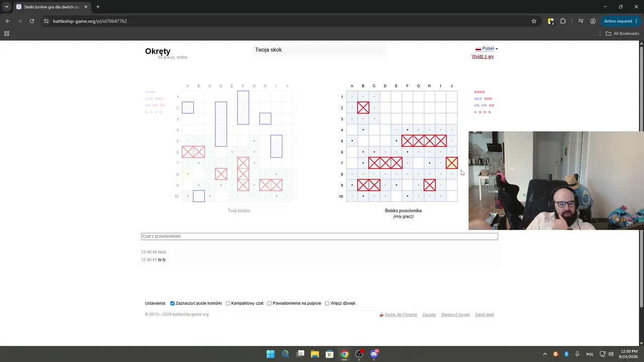Viewport: 644px width, 362px height.
Task: Click the Dodaj do Chrome link
Action: [x=401, y=315]
